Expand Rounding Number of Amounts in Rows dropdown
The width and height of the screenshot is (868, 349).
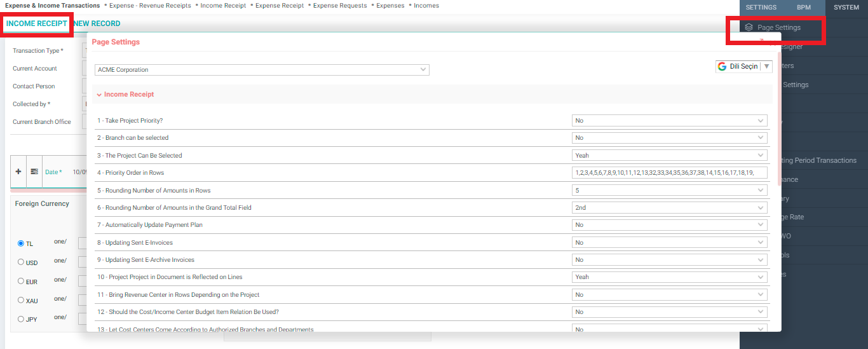pyautogui.click(x=669, y=191)
